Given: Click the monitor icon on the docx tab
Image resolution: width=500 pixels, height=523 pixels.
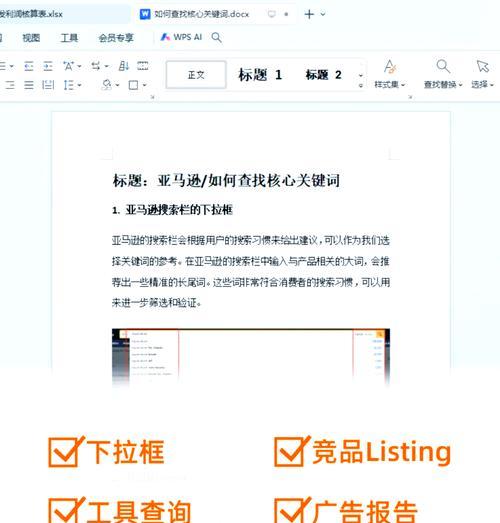Looking at the screenshot, I should [x=272, y=14].
